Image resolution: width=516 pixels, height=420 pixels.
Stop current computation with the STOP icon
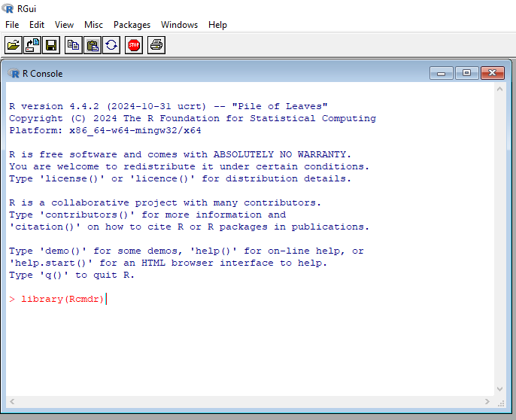tap(134, 45)
